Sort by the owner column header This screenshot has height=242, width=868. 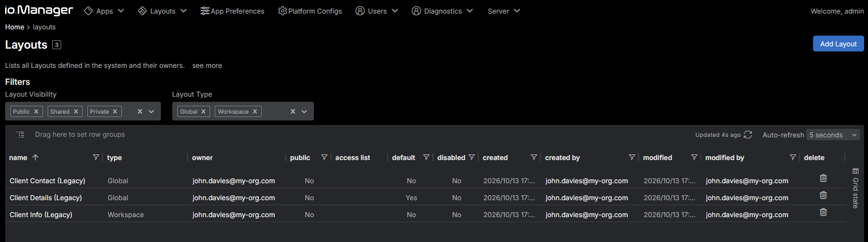tap(202, 158)
